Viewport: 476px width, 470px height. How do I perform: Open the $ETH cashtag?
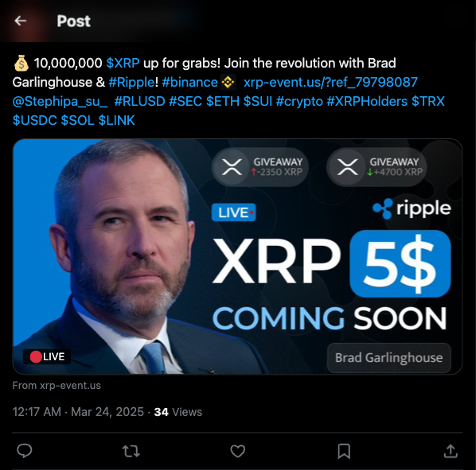click(x=223, y=101)
